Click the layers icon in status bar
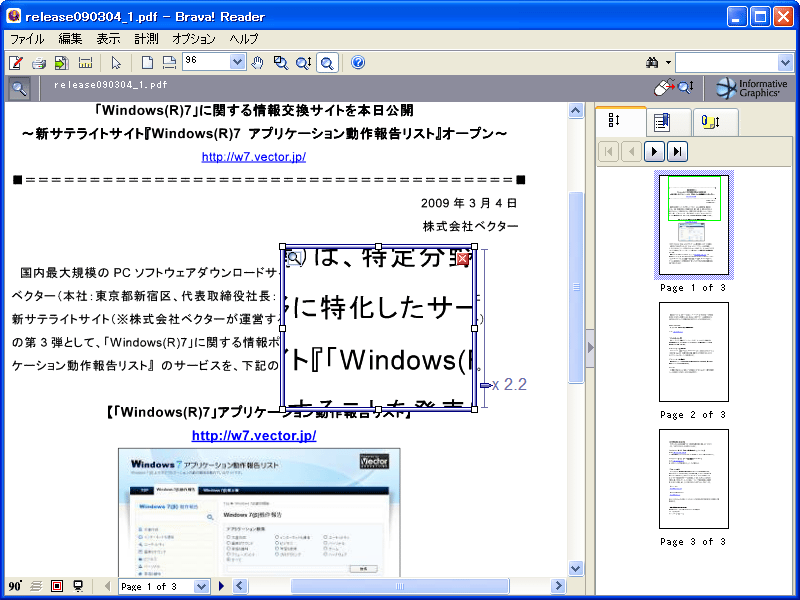The height and width of the screenshot is (600, 800). tap(36, 586)
